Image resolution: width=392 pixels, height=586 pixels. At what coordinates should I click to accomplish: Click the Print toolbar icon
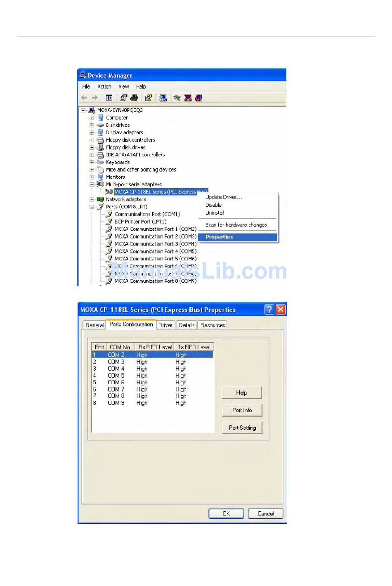coord(134,98)
